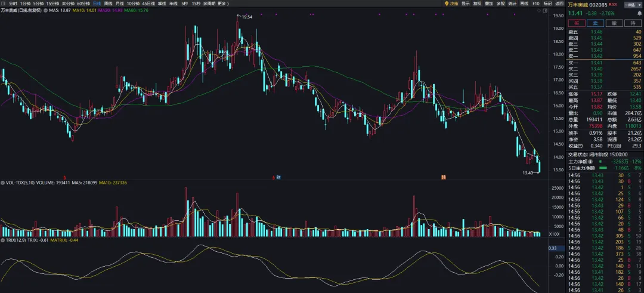This screenshot has width=644, height=293.
Task: Click the orange event marker under the chart
Action: point(444,177)
